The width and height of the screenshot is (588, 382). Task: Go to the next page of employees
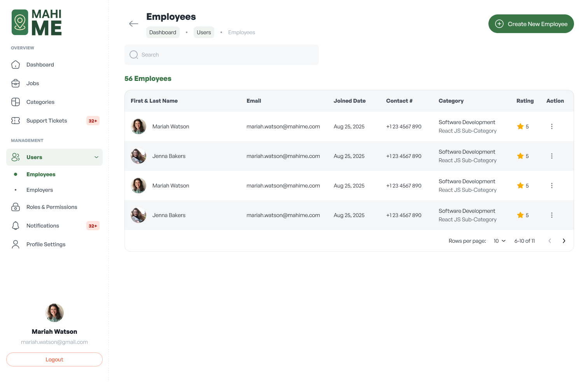click(x=564, y=241)
